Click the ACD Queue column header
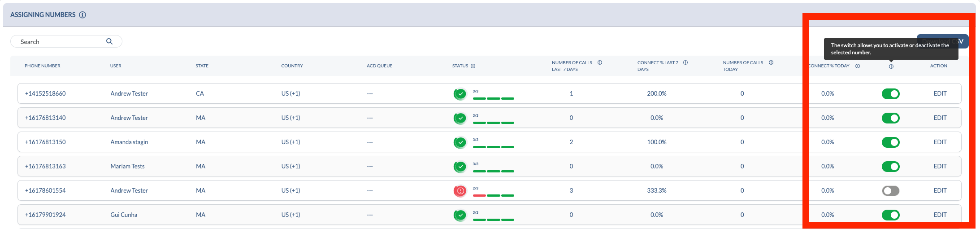Image resolution: width=980 pixels, height=229 pixels. tap(379, 66)
